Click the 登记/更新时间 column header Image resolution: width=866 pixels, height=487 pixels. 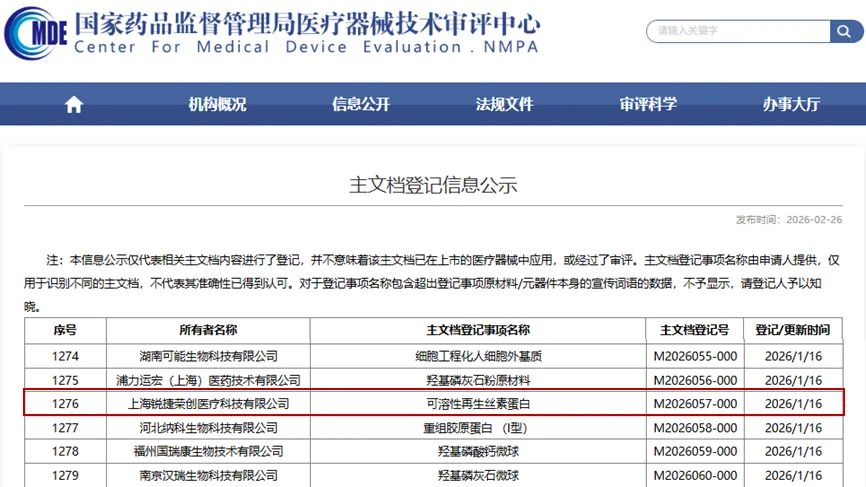[x=793, y=330]
